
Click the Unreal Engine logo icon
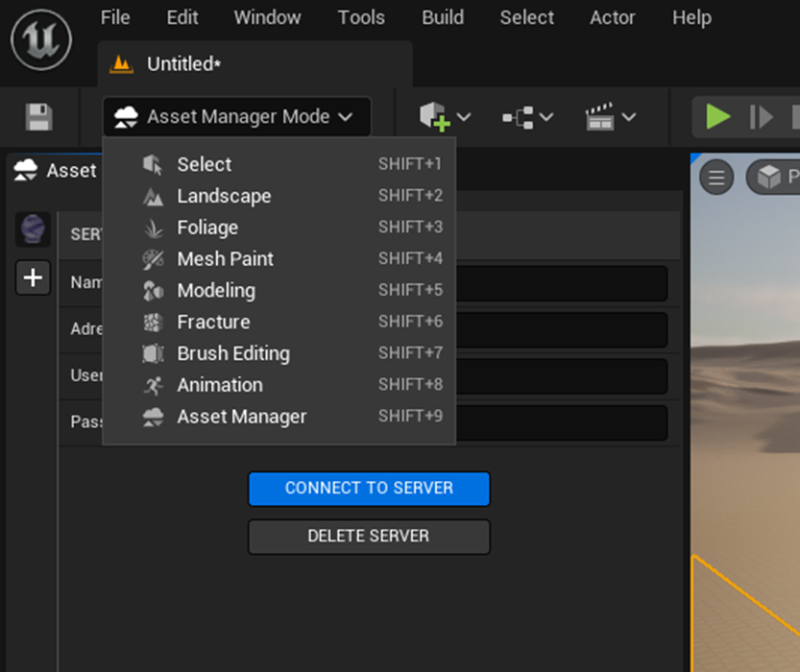pos(41,42)
